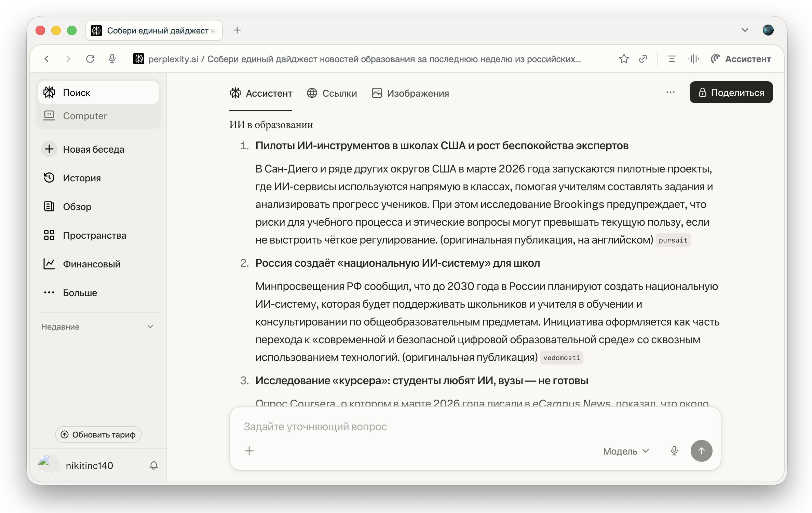The height and width of the screenshot is (513, 812).
Task: Click the Поделиться button
Action: (731, 92)
